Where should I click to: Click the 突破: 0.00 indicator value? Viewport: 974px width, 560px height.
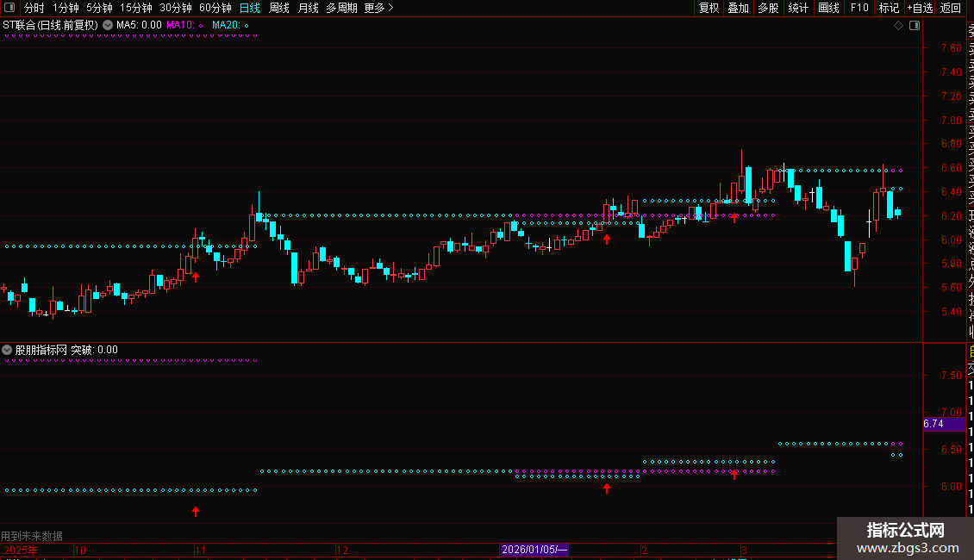[94, 350]
